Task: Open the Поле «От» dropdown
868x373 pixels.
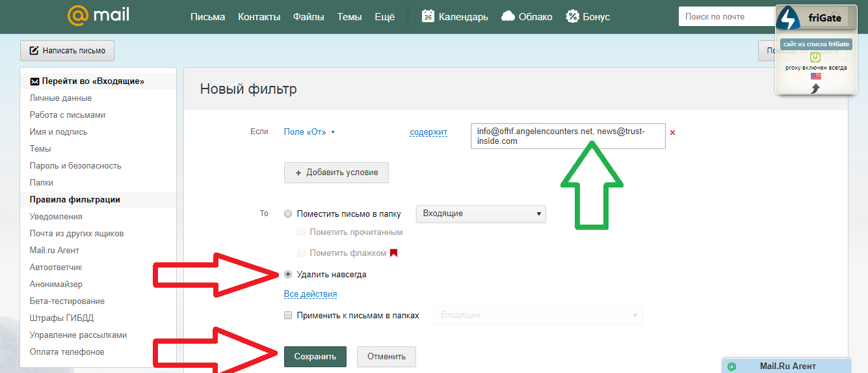Action: [309, 131]
